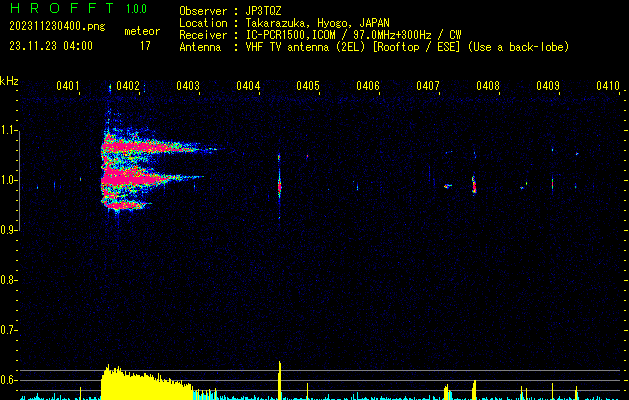Select the 0410 time label
This screenshot has height=400, width=629.
click(x=607, y=87)
